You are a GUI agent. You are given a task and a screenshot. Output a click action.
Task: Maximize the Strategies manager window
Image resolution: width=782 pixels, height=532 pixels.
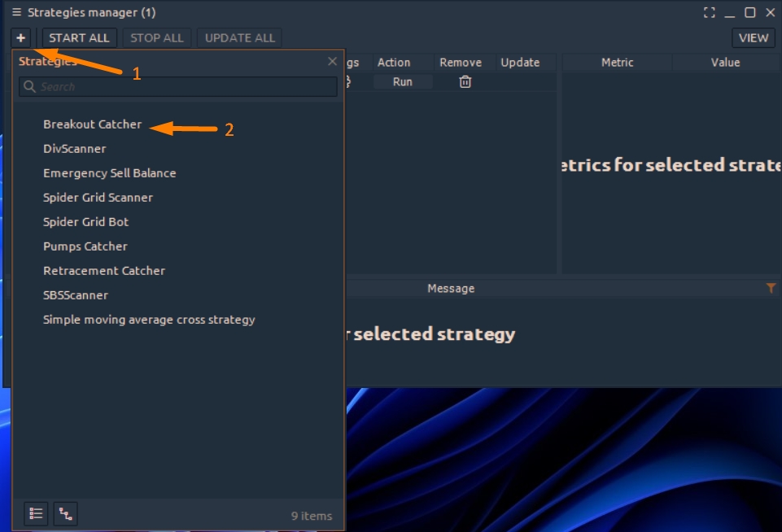click(x=749, y=12)
